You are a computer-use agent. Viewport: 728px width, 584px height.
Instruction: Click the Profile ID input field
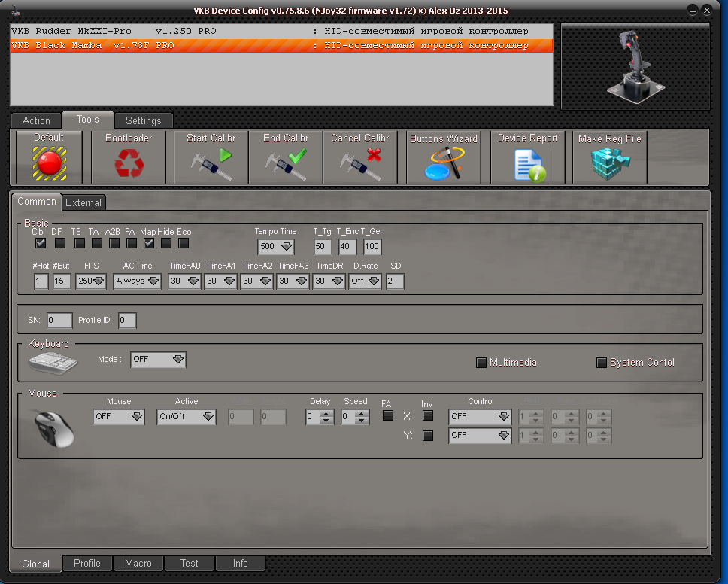point(127,320)
